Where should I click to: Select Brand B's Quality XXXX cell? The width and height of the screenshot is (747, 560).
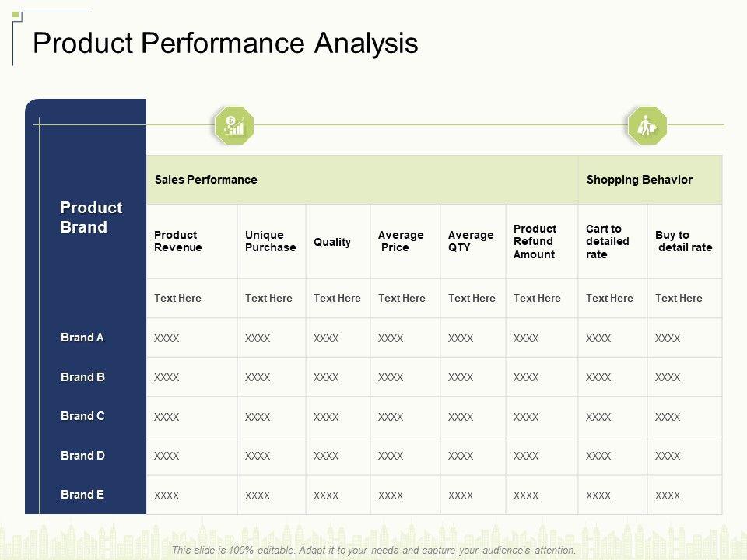pos(326,377)
